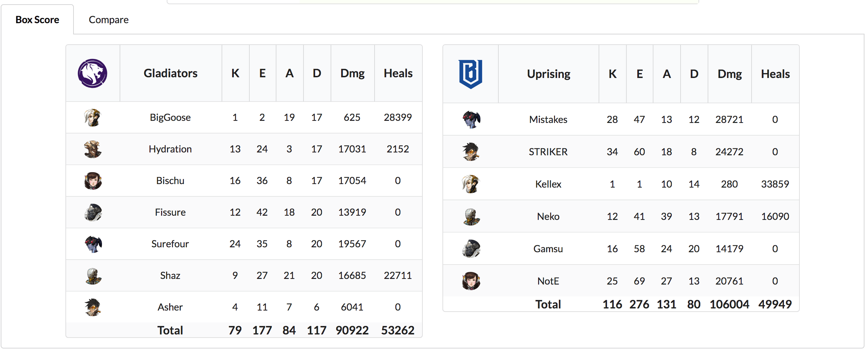Click the Uprising Heals column header

pos(776,74)
